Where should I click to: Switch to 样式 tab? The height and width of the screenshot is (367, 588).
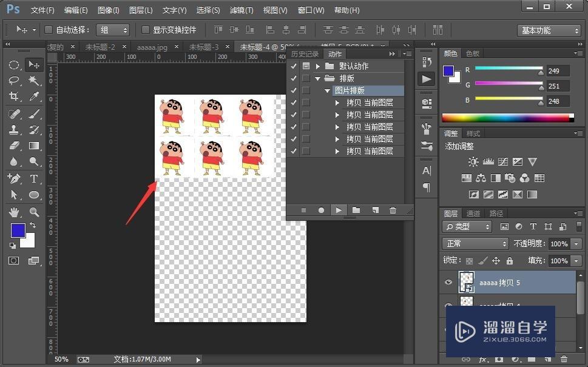[x=473, y=133]
